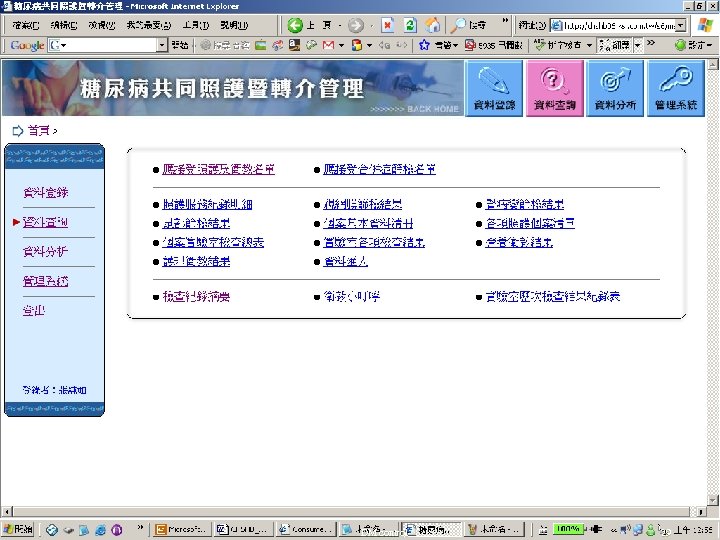Click the volume speaker tray icon
The height and width of the screenshot is (540, 720).
click(626, 530)
